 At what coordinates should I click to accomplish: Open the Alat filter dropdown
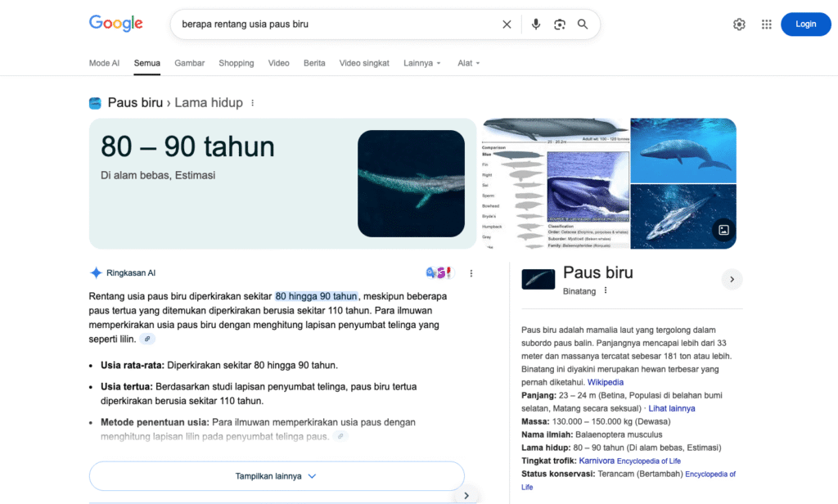(468, 62)
